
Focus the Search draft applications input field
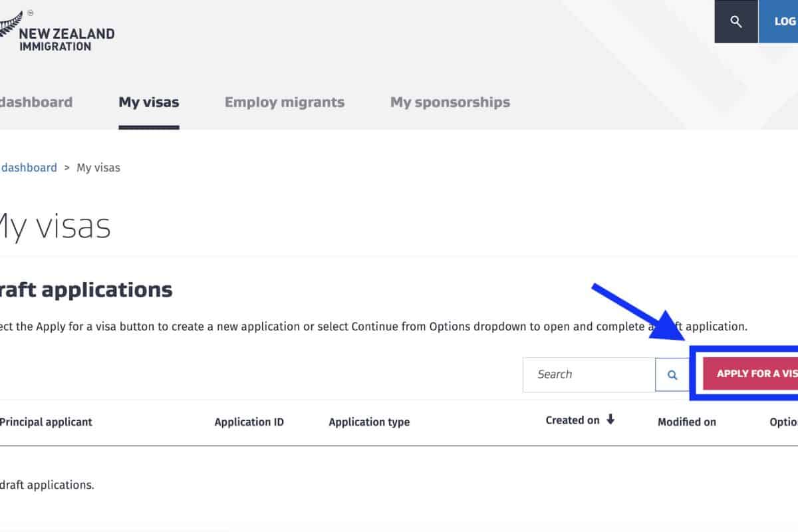(589, 374)
